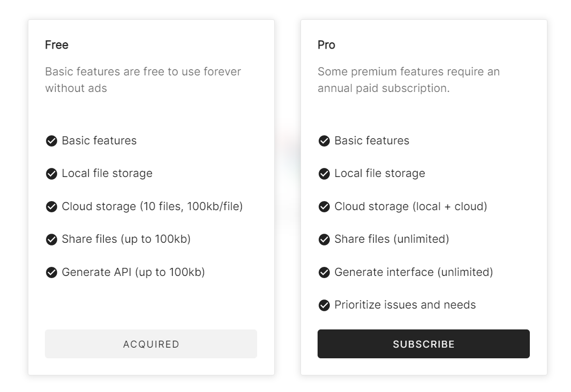Click the Pro plan annual subscription description

point(408,80)
